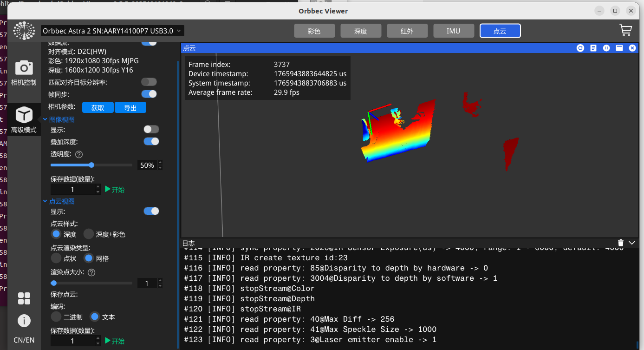
Task: Switch to the 红外 tab
Action: 407,31
